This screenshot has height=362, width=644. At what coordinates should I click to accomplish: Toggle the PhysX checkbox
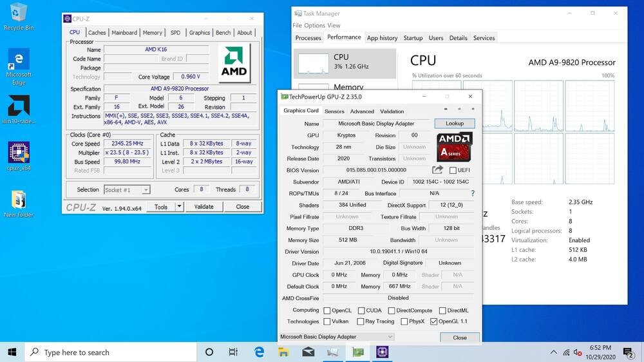pyautogui.click(x=404, y=321)
